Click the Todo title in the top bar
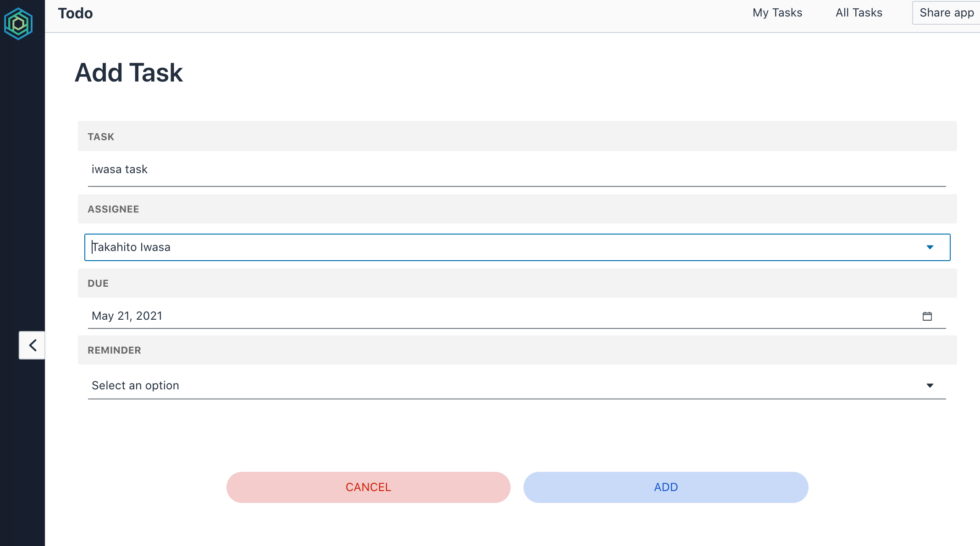 coord(76,13)
